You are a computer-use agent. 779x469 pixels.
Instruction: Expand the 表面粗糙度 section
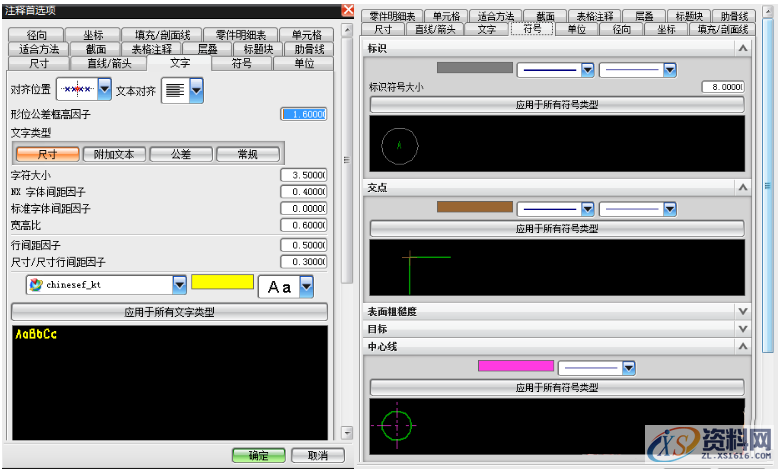742,311
